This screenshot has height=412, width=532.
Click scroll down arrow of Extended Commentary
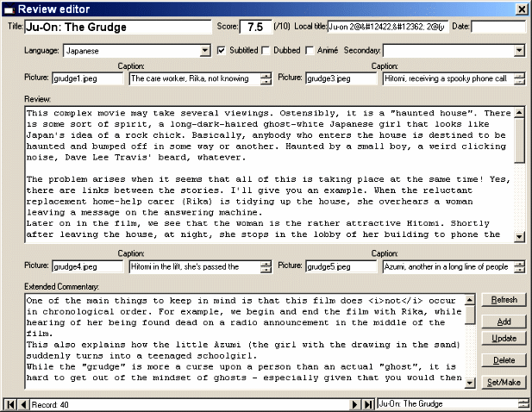coord(470,383)
